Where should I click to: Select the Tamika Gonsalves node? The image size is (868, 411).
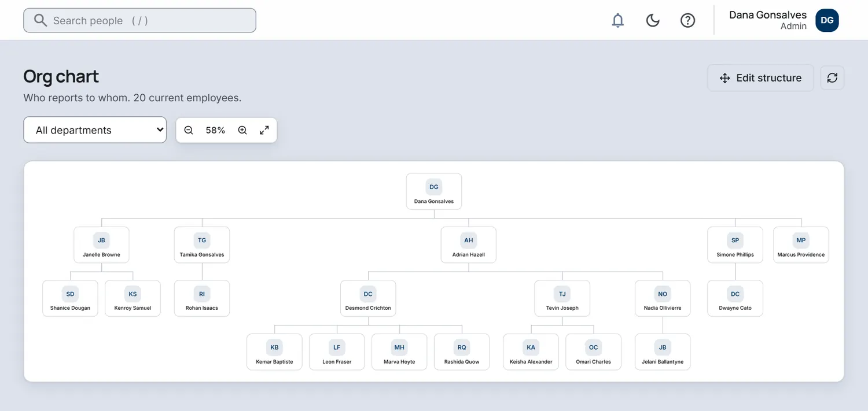202,245
